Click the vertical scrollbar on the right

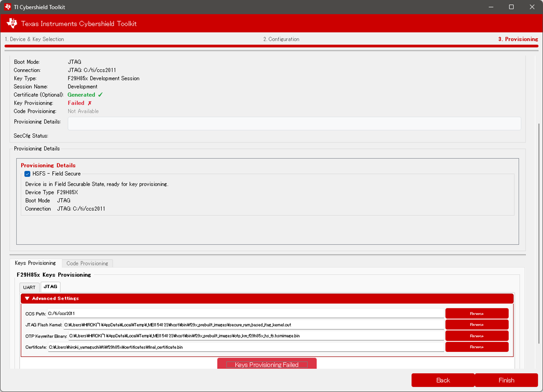pyautogui.click(x=538, y=233)
